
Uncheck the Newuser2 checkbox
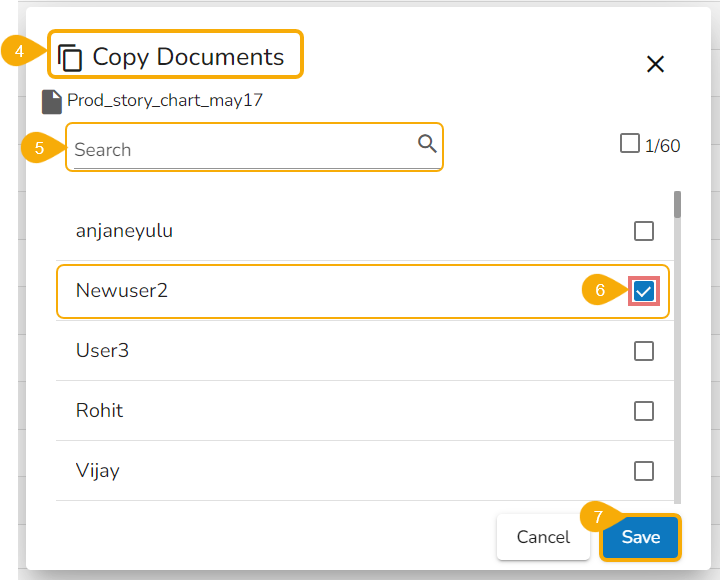click(644, 291)
